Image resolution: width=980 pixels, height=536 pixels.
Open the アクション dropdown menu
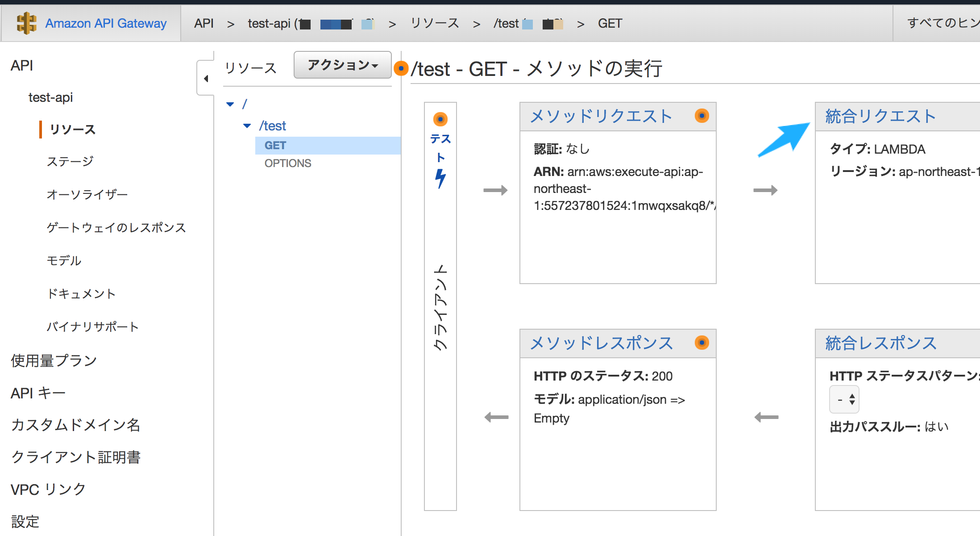click(x=342, y=65)
